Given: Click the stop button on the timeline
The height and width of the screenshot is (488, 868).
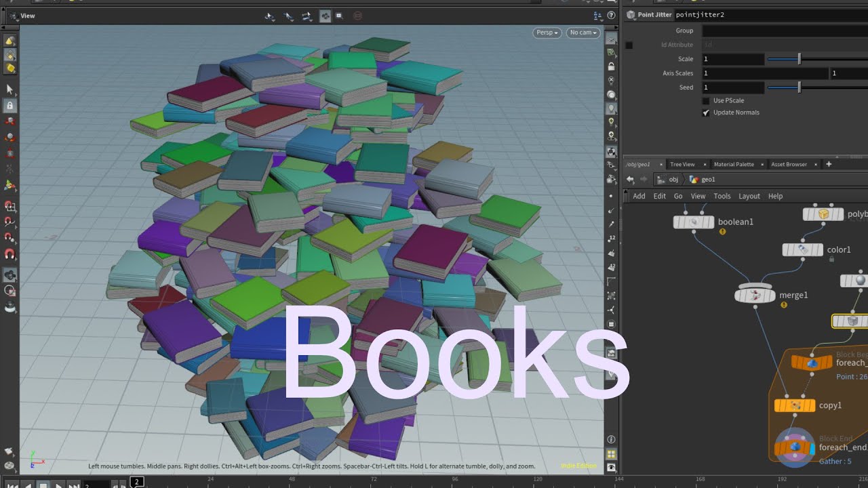Looking at the screenshot, I should 43,485.
